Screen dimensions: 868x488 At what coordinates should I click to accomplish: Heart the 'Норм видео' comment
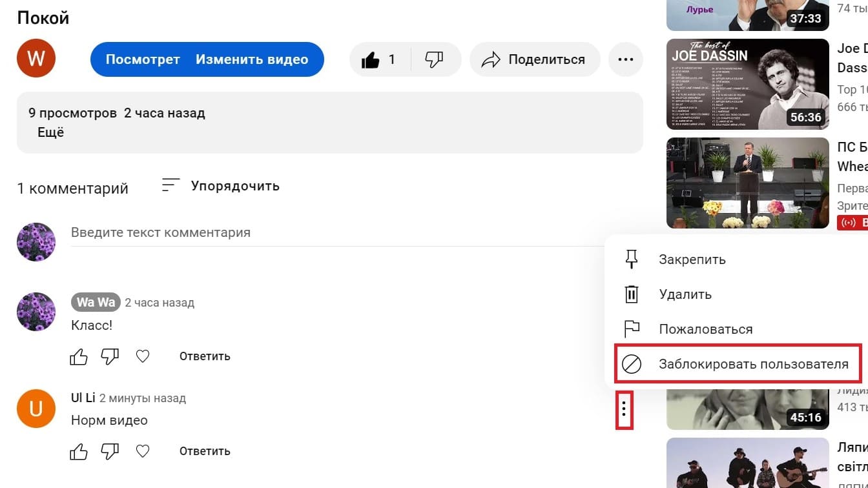[x=143, y=451]
